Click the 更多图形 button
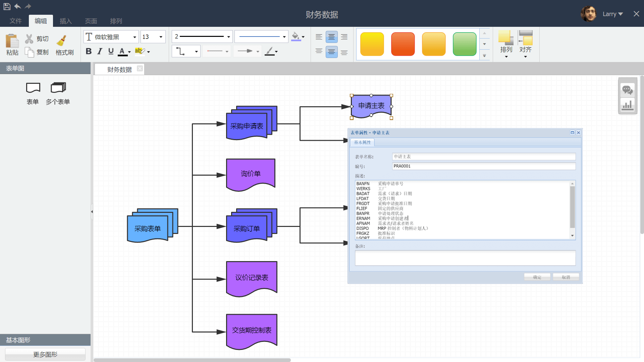The width and height of the screenshot is (644, 362). pyautogui.click(x=45, y=354)
